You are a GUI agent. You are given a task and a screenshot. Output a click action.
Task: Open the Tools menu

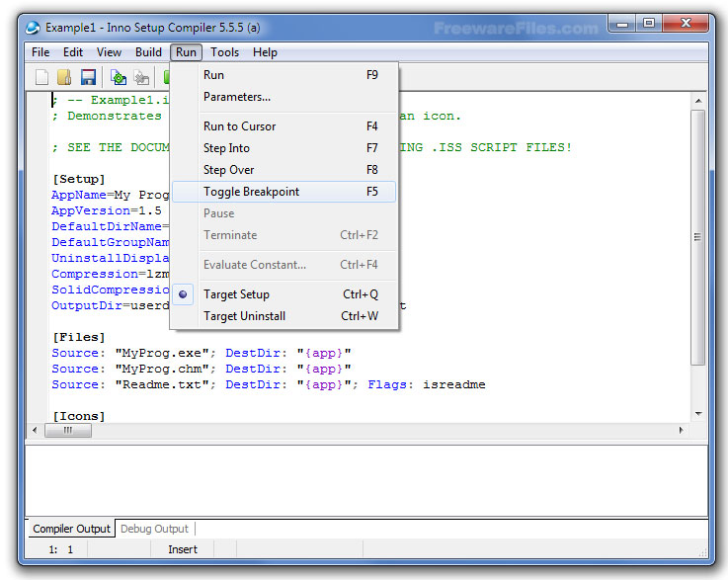click(x=224, y=52)
